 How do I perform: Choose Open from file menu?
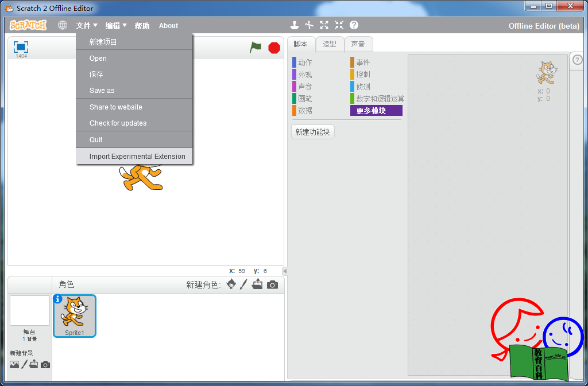click(134, 58)
